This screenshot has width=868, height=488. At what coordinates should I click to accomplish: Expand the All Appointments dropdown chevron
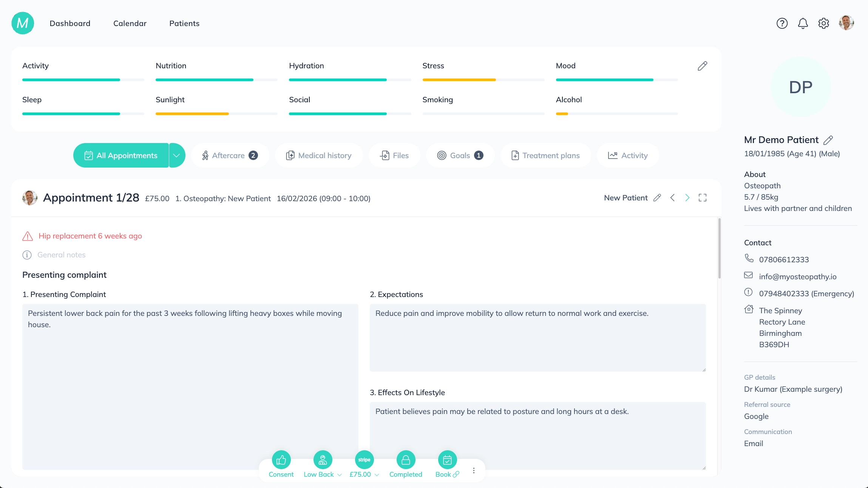coord(176,155)
